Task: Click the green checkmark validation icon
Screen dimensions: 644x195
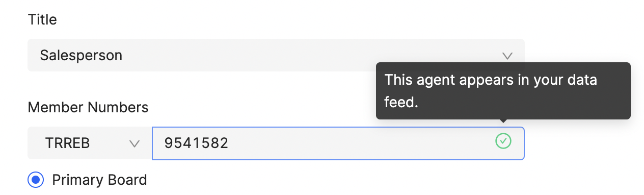Action: tap(503, 141)
